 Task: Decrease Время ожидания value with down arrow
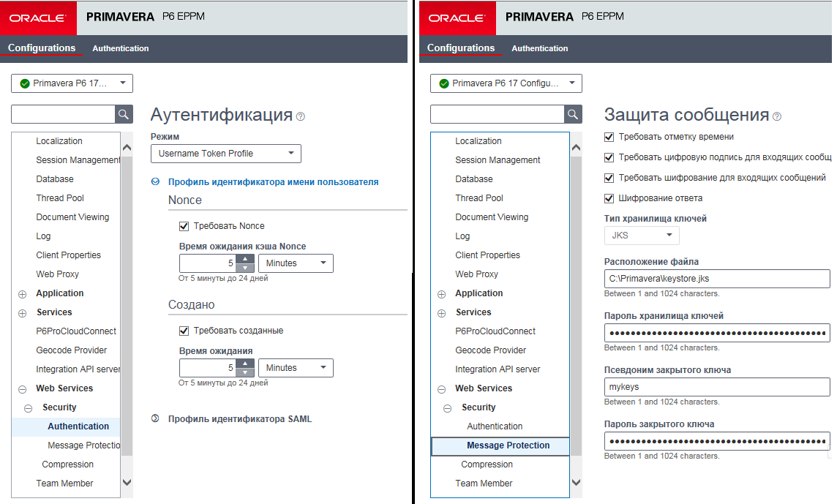(x=245, y=372)
